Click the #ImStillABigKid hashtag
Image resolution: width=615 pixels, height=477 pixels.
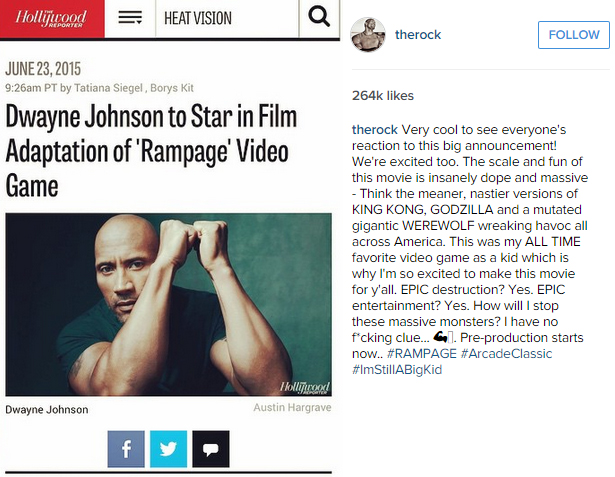397,370
